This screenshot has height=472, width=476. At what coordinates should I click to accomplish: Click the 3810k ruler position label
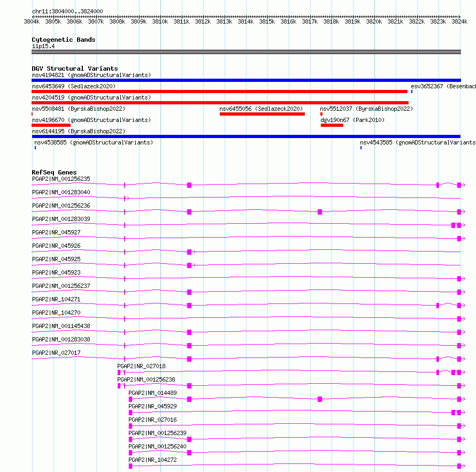[x=160, y=21]
